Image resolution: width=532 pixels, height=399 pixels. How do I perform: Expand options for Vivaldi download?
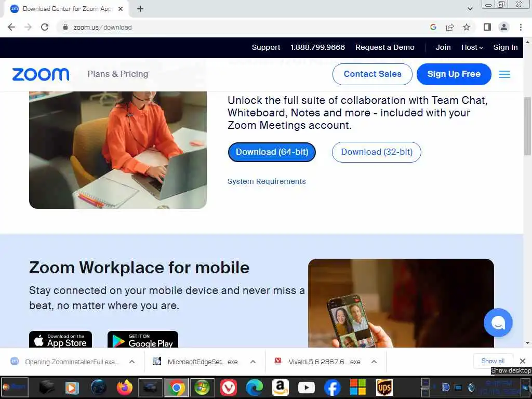click(374, 362)
